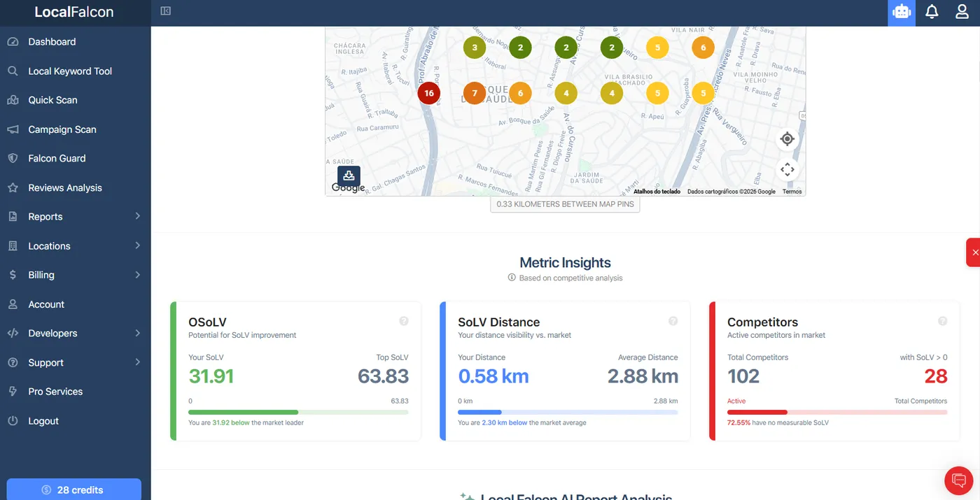980x500 pixels.
Task: Click the Reviews Analysis star icon
Action: [x=13, y=188]
